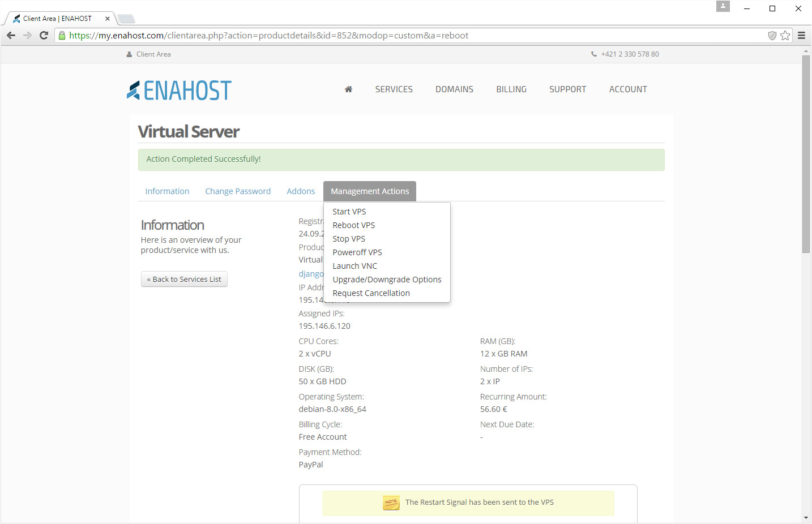
Task: Click the 12 x GB RAM value
Action: (x=503, y=354)
